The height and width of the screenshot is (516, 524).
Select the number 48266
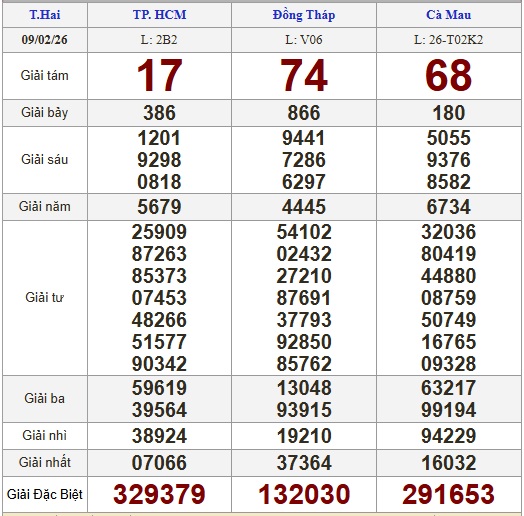159,319
